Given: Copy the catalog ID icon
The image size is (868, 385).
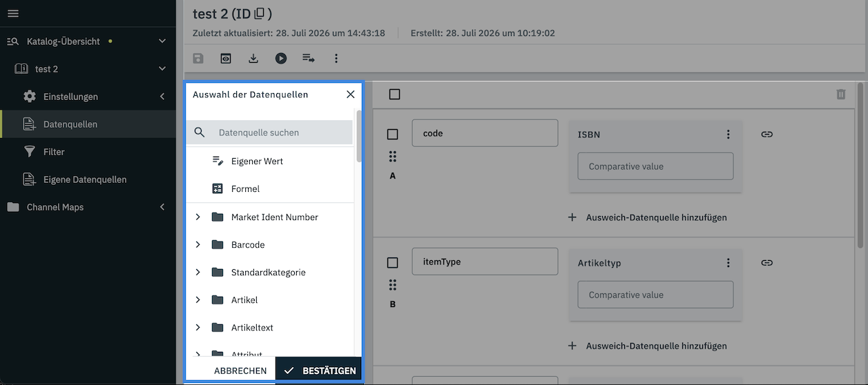Looking at the screenshot, I should pos(260,13).
